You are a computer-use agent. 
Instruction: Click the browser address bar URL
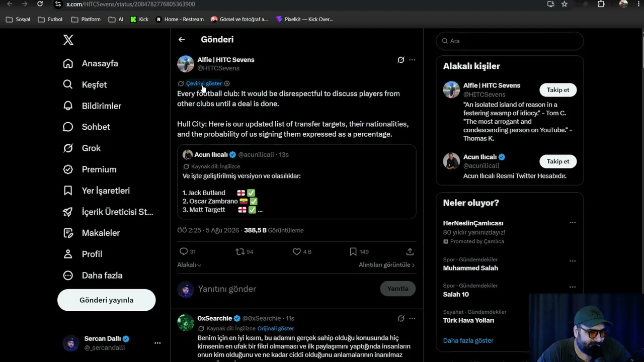pyautogui.click(x=131, y=4)
